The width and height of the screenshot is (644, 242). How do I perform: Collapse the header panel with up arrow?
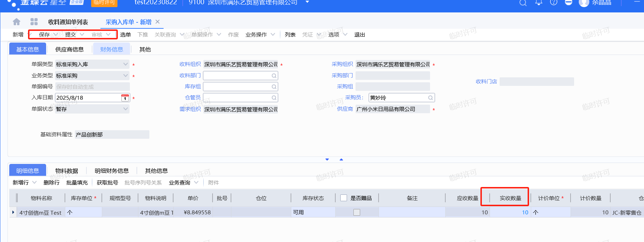click(341, 160)
